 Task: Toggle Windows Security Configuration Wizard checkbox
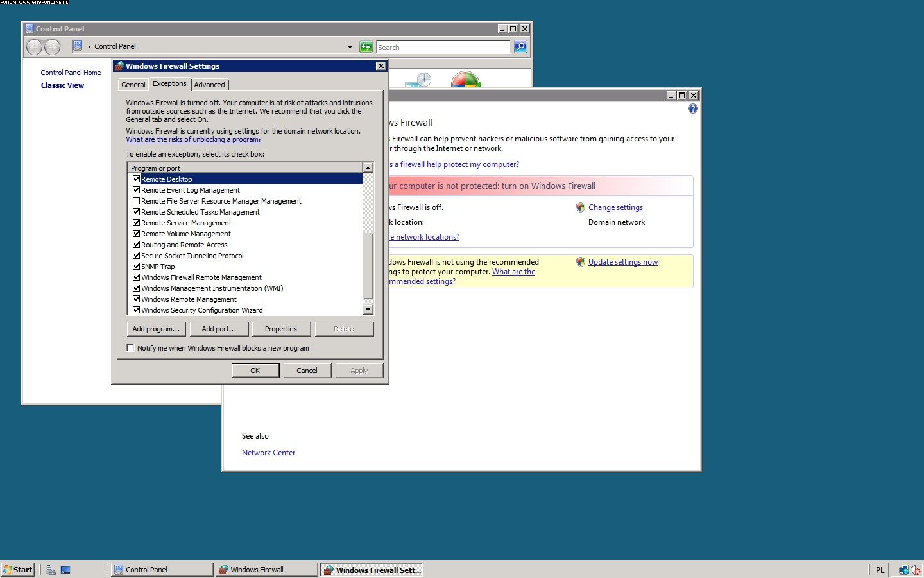[136, 310]
